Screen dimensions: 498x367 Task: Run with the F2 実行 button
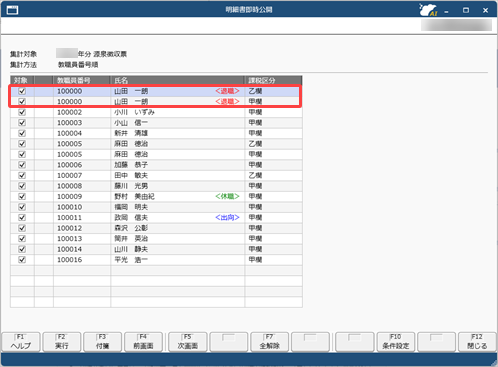[62, 342]
